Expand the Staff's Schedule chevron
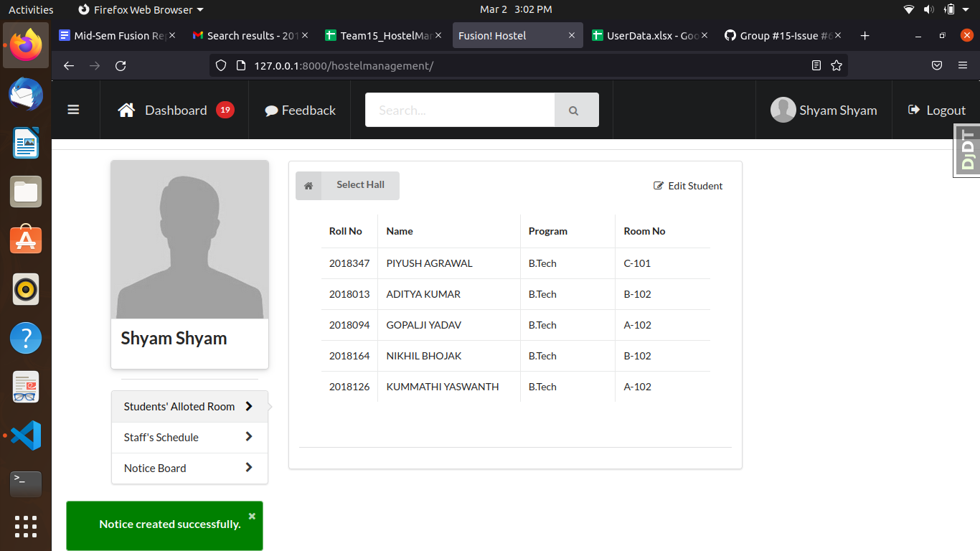Image resolution: width=980 pixels, height=551 pixels. [249, 437]
